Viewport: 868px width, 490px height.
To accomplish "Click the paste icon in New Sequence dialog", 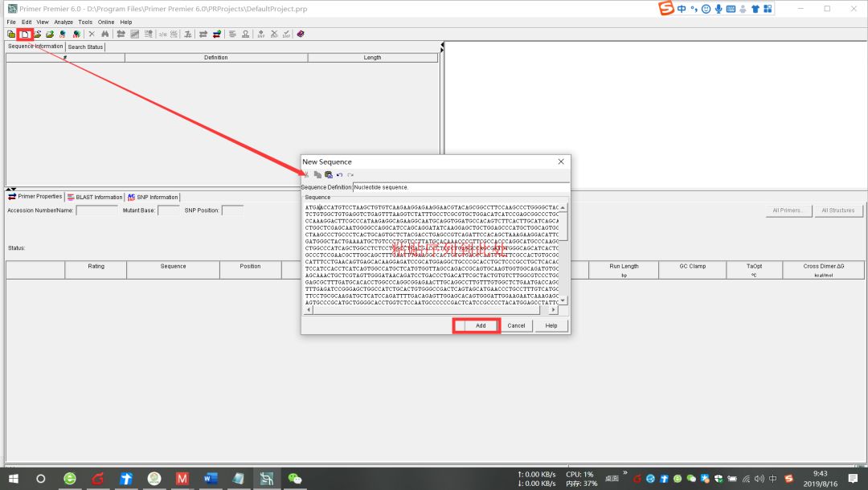I will pyautogui.click(x=329, y=175).
